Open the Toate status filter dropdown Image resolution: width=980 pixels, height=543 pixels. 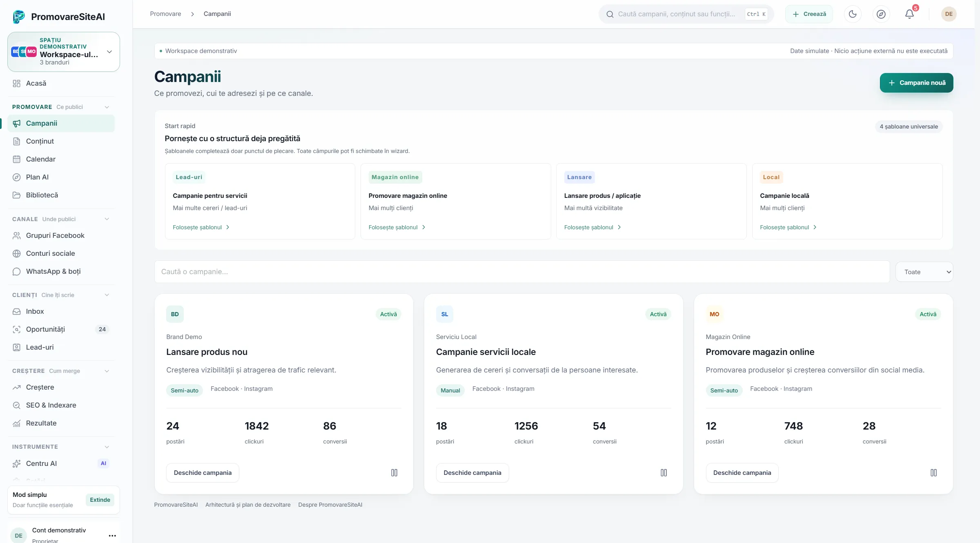[x=924, y=272]
